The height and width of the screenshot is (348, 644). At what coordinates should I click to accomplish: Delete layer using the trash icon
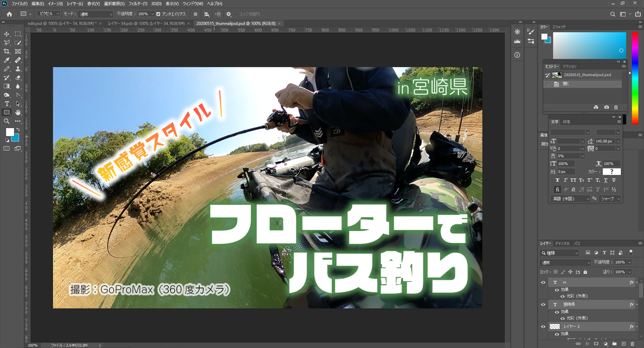pyautogui.click(x=632, y=343)
